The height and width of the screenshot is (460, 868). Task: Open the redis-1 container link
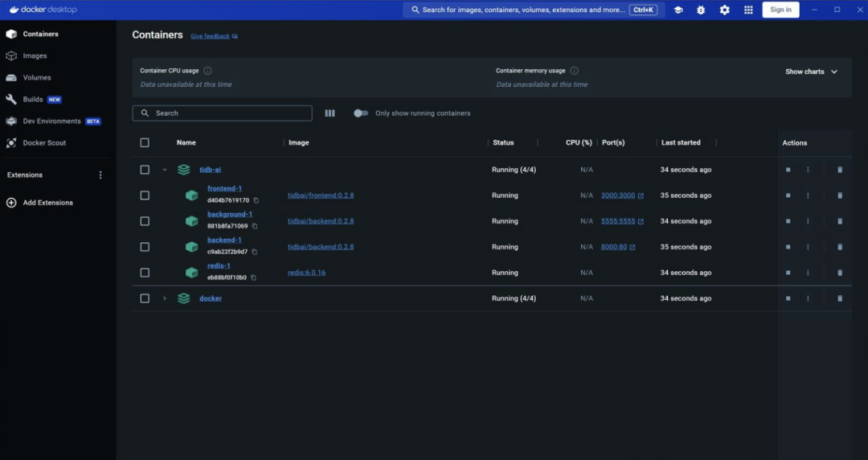tap(219, 266)
